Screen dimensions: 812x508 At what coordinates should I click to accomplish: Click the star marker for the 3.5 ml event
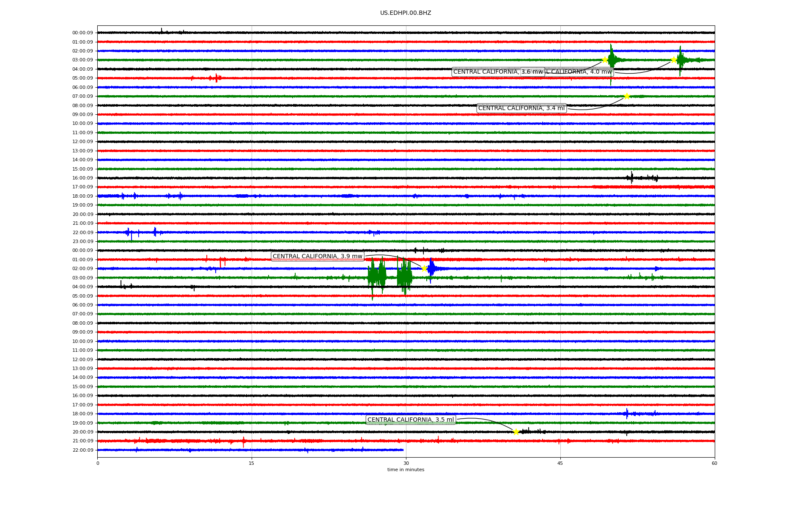tap(516, 432)
